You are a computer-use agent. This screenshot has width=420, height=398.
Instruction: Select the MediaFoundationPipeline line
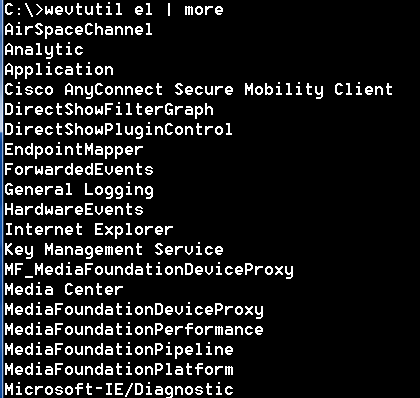119,350
